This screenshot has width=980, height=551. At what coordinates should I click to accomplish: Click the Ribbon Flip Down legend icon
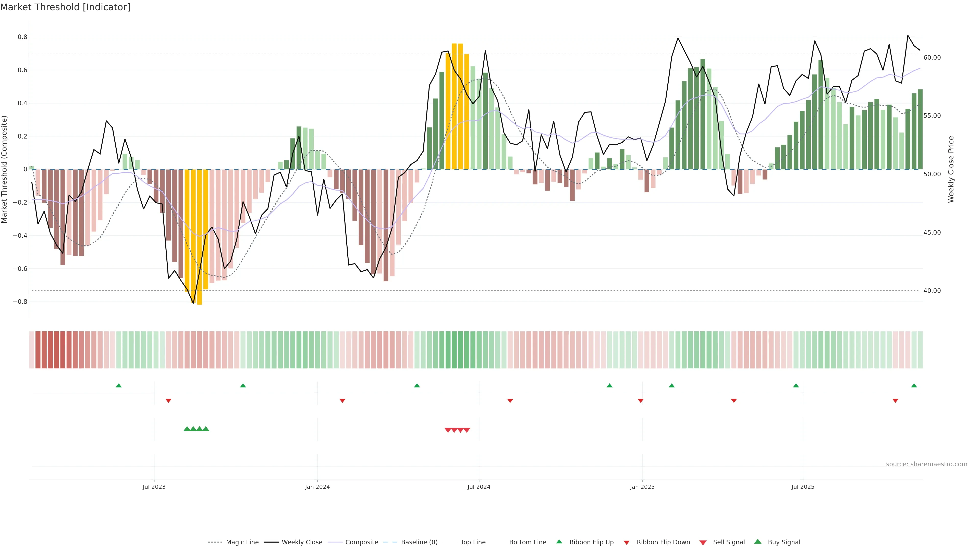[x=627, y=543]
